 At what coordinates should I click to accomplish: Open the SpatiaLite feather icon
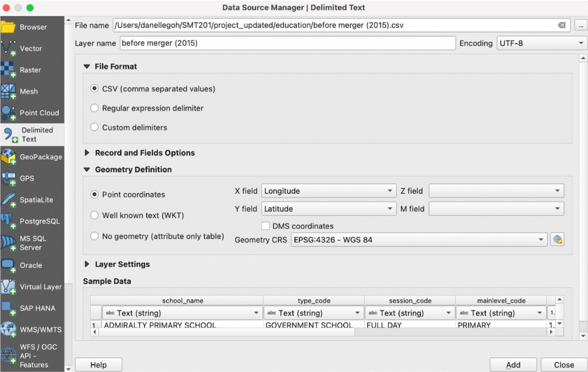point(8,200)
